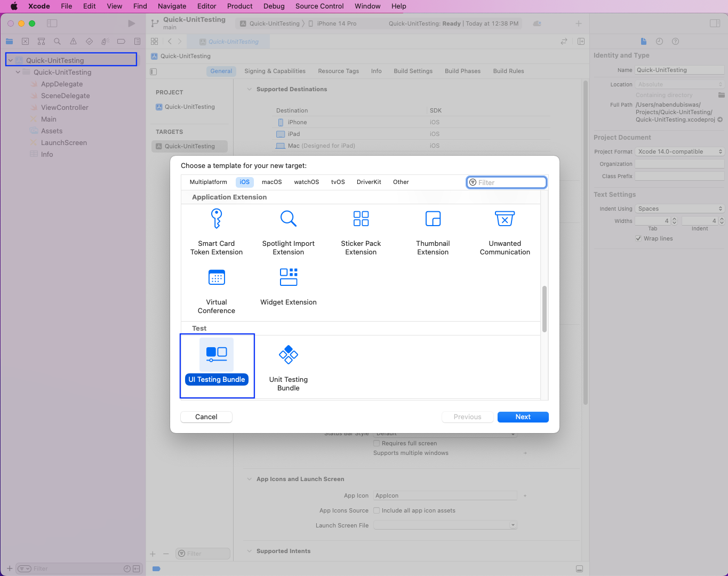Viewport: 728px width, 576px height.
Task: Click the App Icon text field
Action: (x=445, y=495)
